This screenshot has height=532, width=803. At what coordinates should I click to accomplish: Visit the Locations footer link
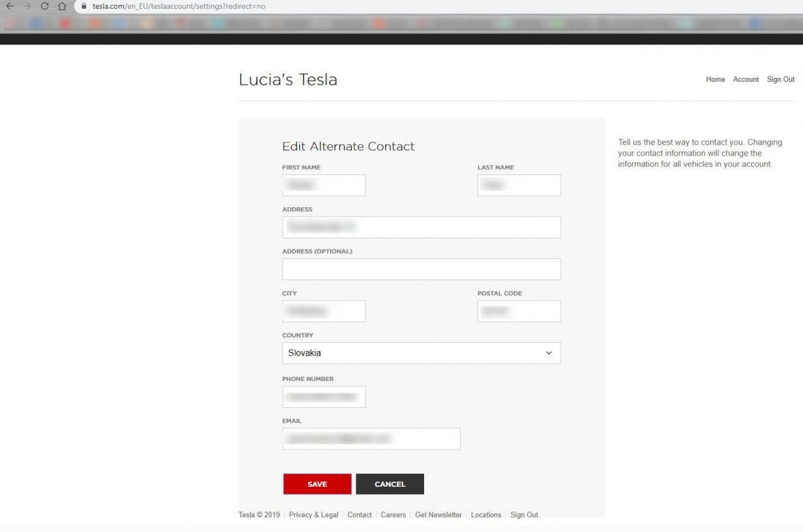click(x=485, y=515)
